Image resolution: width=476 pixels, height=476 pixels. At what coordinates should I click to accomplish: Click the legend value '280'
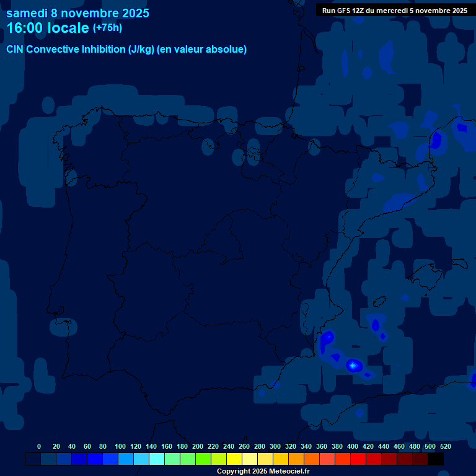260,446
